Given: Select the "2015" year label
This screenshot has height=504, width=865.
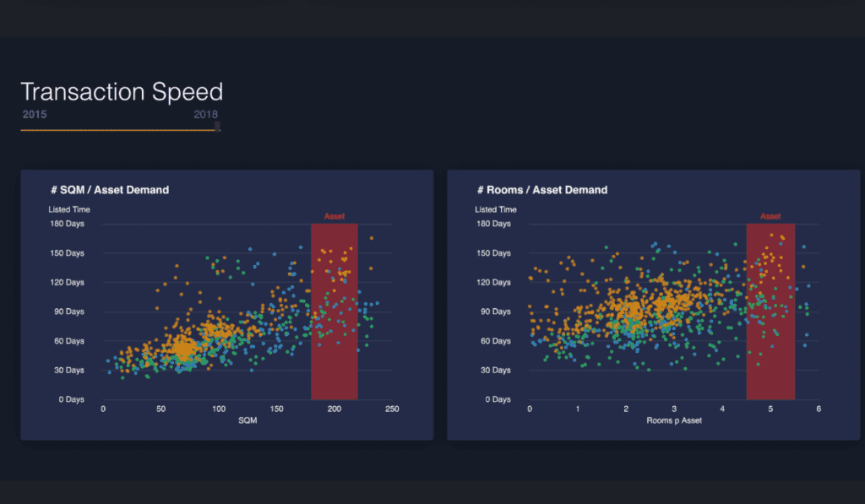Looking at the screenshot, I should tap(35, 114).
